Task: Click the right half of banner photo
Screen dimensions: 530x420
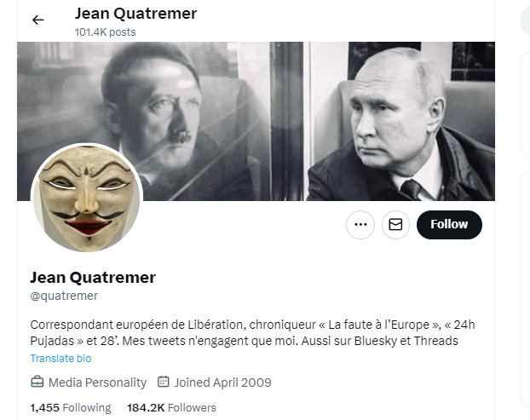Action: (x=400, y=121)
